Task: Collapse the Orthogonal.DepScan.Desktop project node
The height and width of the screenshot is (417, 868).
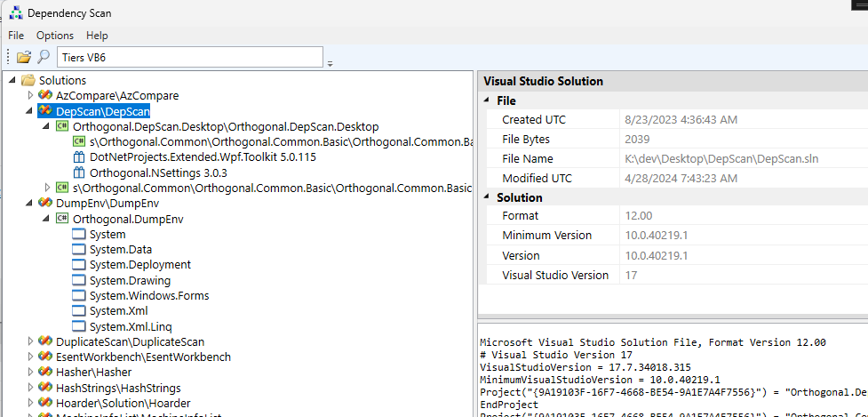Action: point(47,127)
